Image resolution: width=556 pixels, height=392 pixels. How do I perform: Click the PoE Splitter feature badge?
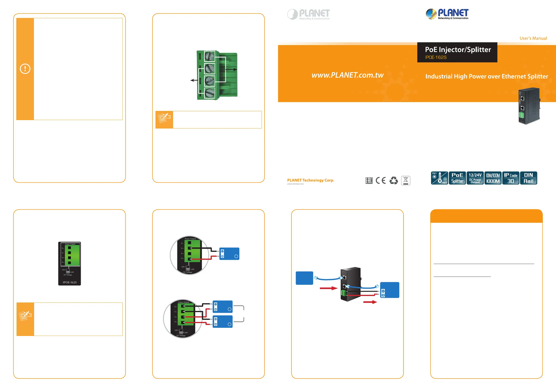pyautogui.click(x=457, y=178)
